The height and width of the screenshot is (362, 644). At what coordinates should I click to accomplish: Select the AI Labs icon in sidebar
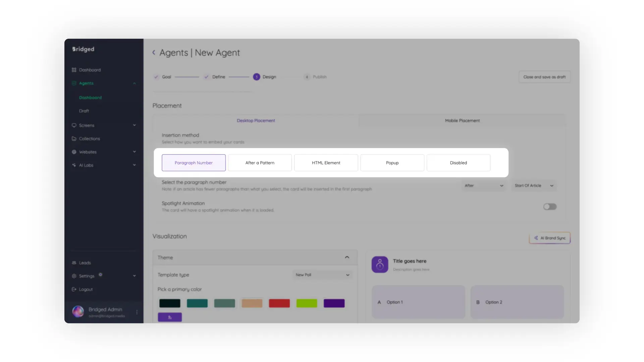[x=74, y=165]
